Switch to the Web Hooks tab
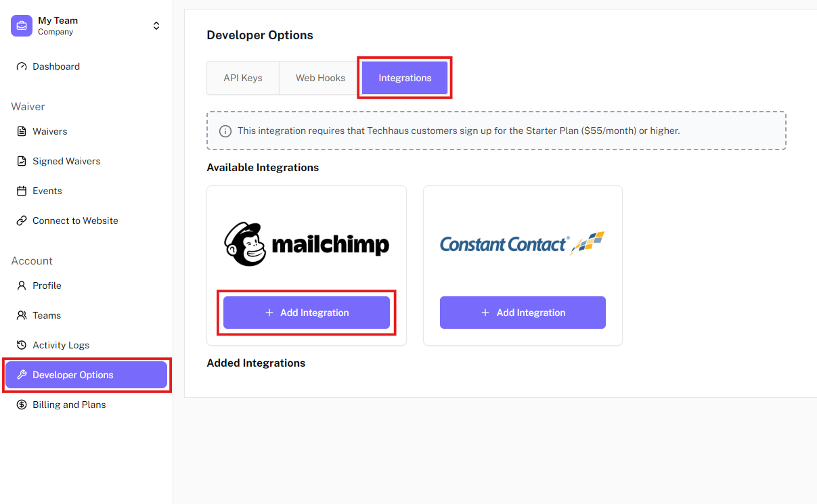The width and height of the screenshot is (817, 504). [320, 78]
